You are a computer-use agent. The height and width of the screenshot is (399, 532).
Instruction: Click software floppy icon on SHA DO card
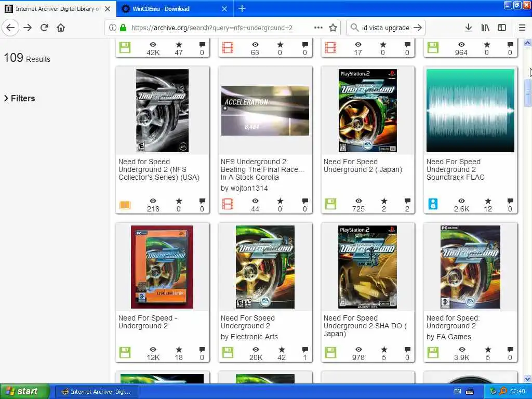click(x=330, y=353)
